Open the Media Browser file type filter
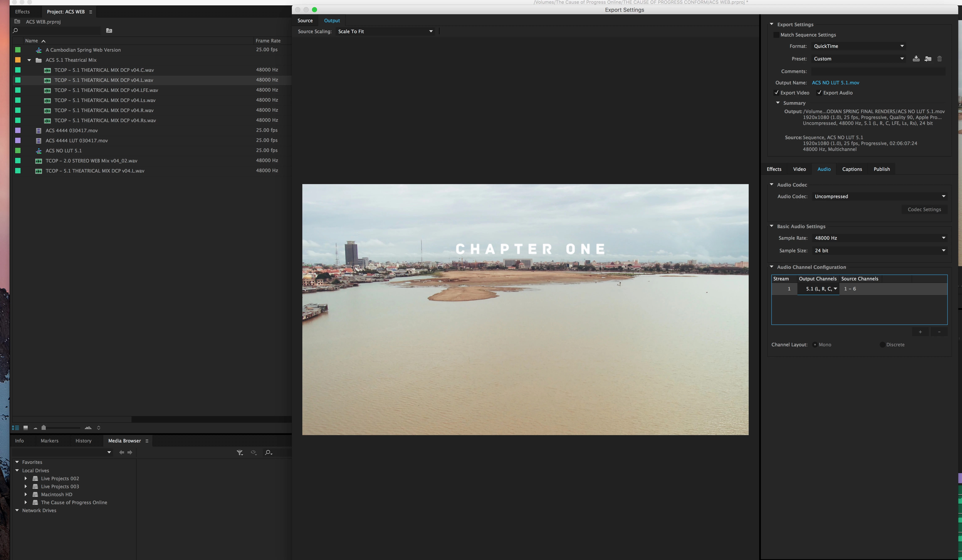 [240, 452]
